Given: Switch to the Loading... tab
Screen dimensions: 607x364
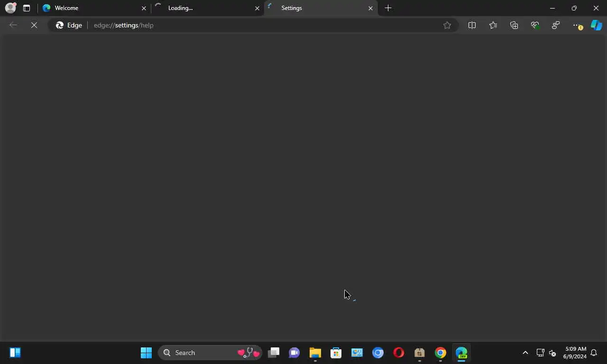Looking at the screenshot, I should coord(207,8).
